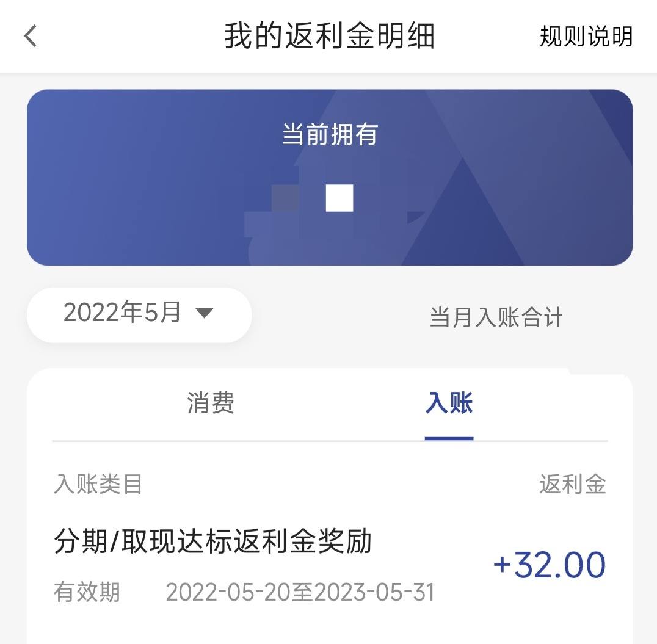Open the 规则说明 rules link

(x=586, y=36)
